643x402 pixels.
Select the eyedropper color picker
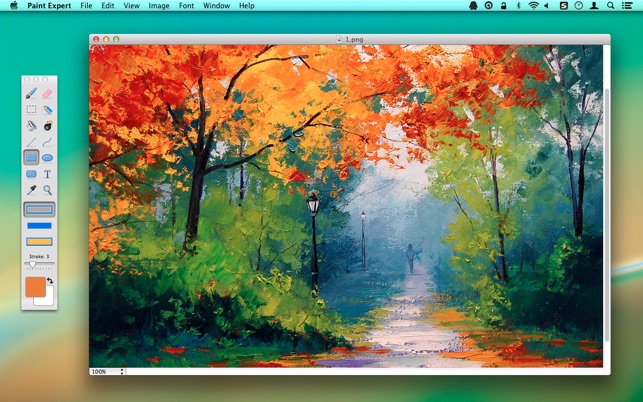(x=31, y=190)
